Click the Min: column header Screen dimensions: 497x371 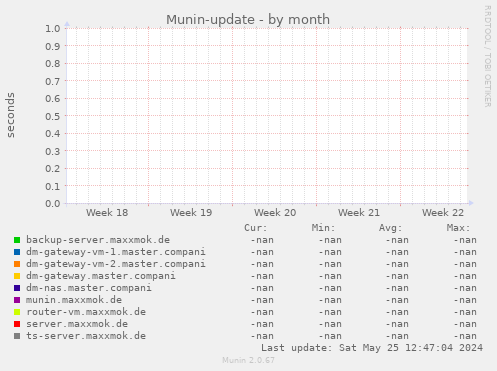[x=323, y=228]
